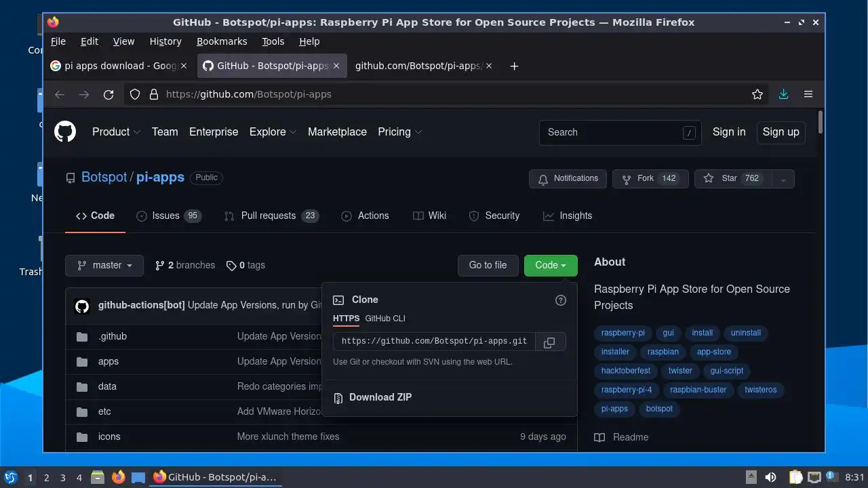Image resolution: width=868 pixels, height=488 pixels.
Task: Click the shield tracking protection icon
Action: [x=135, y=94]
